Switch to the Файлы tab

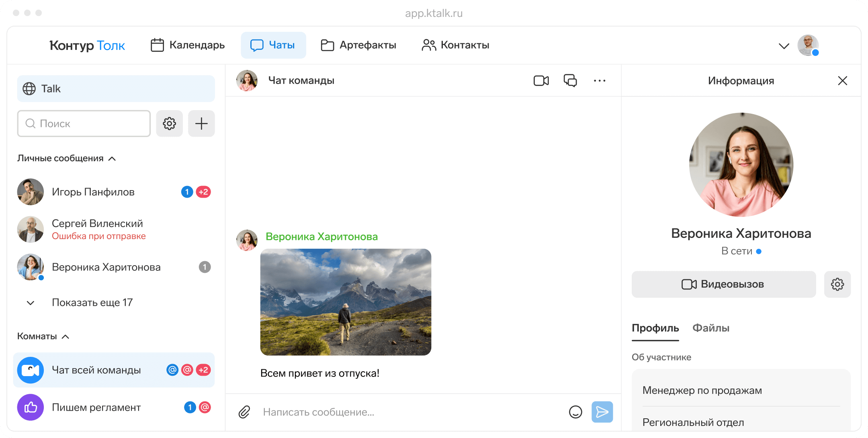710,328
